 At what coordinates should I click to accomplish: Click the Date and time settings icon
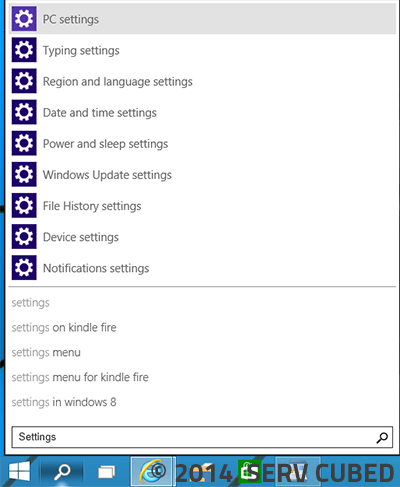point(24,112)
